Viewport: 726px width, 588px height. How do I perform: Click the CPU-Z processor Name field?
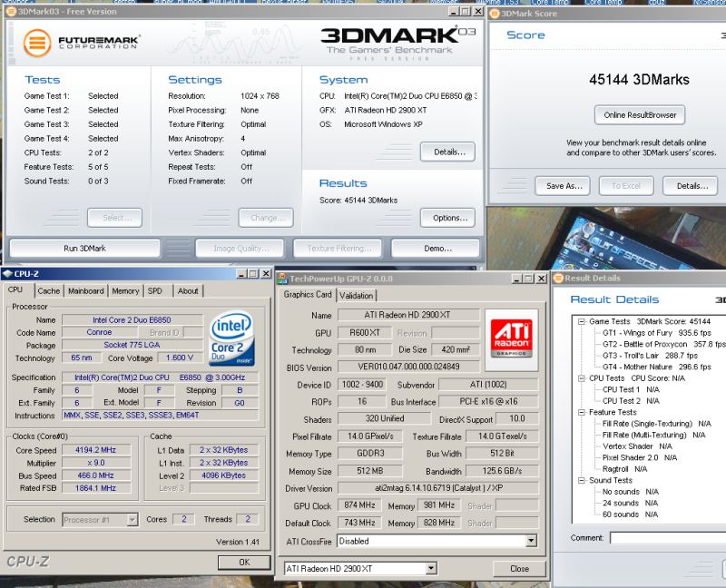pyautogui.click(x=132, y=320)
